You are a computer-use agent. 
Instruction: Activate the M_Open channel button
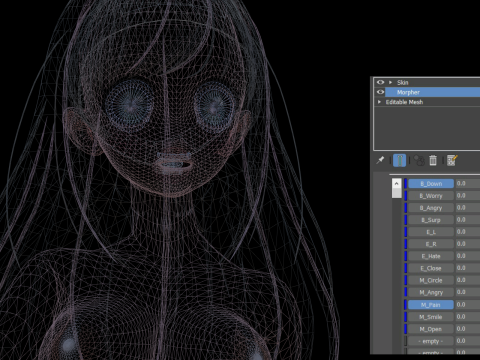tap(431, 329)
